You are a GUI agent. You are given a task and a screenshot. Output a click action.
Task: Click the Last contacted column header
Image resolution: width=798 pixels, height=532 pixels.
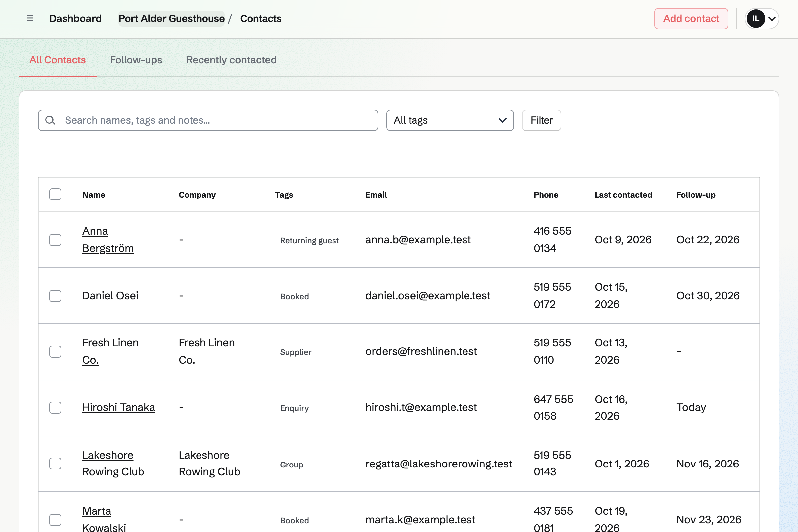click(623, 195)
